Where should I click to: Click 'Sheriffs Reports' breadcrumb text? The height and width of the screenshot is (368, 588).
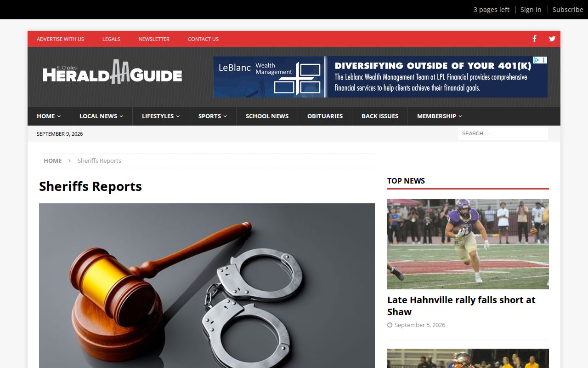click(x=99, y=161)
